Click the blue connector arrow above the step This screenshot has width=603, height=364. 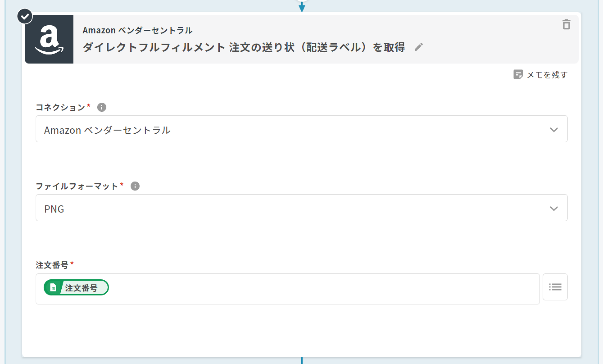point(302,7)
